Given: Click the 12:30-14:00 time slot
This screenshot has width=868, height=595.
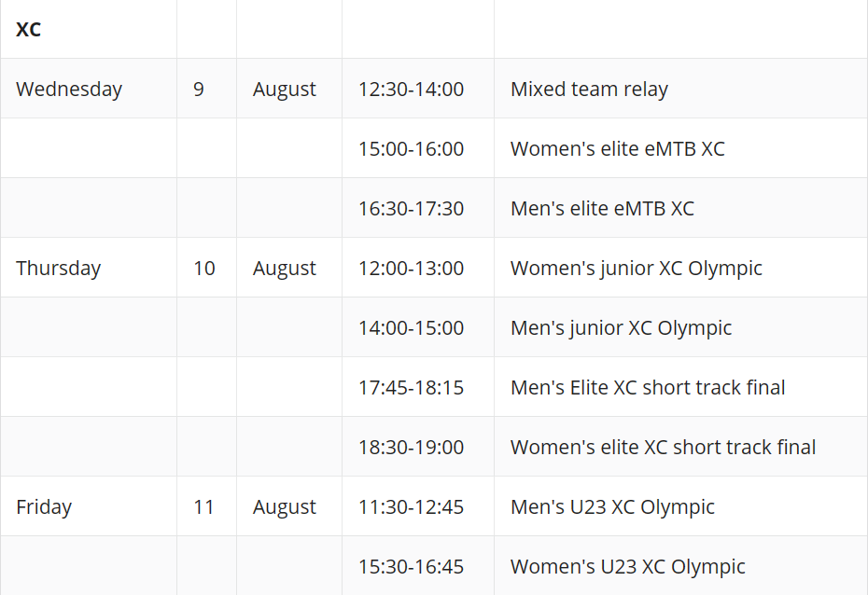Looking at the screenshot, I should click(418, 89).
